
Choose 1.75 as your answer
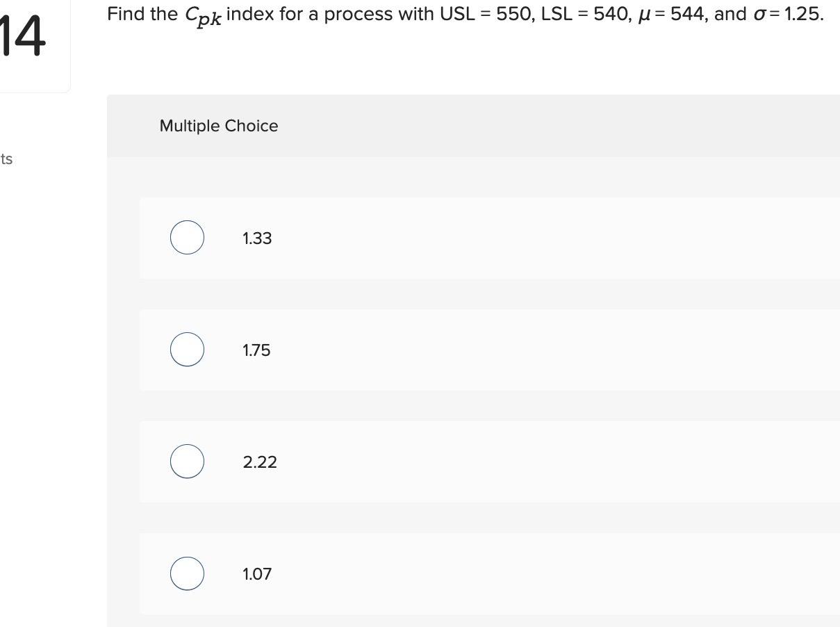pos(256,350)
